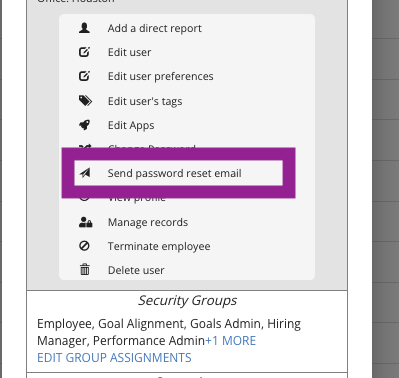The image size is (399, 378).
Task: Open Manage records
Action: 148,222
